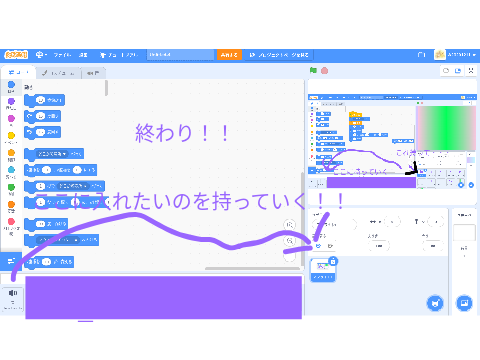Open the Choose a Backdrop button
Image resolution: width=480 pixels, height=360 pixels.
click(x=464, y=303)
